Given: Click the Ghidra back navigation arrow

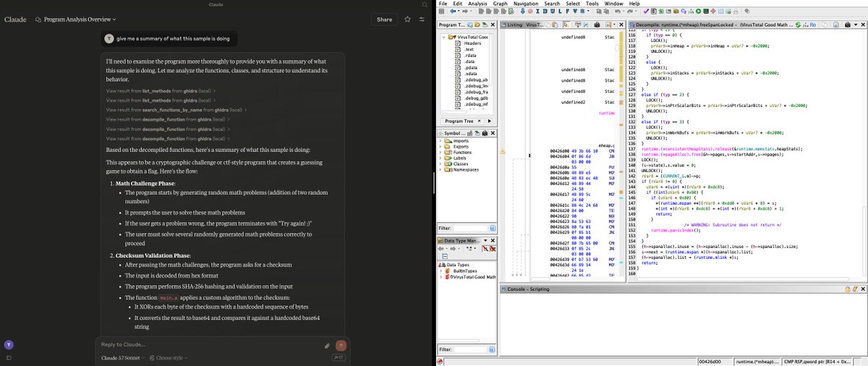Looking at the screenshot, I should click(x=453, y=12).
